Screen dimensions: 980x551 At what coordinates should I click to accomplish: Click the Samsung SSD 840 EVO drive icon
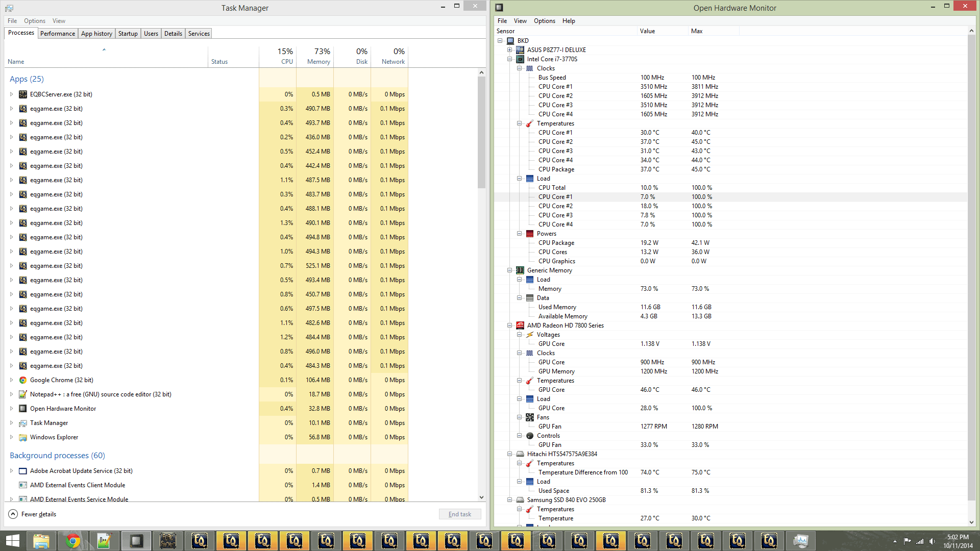pos(520,500)
